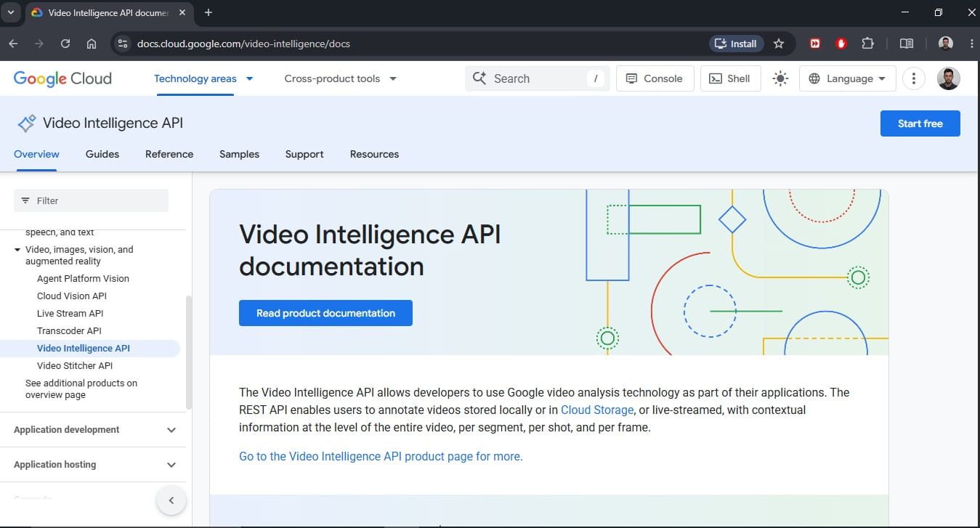The width and height of the screenshot is (980, 528).
Task: Reload the current page
Action: pos(65,44)
